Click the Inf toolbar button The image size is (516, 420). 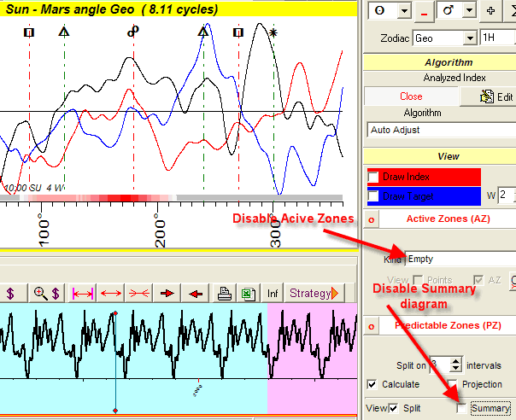[x=273, y=293]
